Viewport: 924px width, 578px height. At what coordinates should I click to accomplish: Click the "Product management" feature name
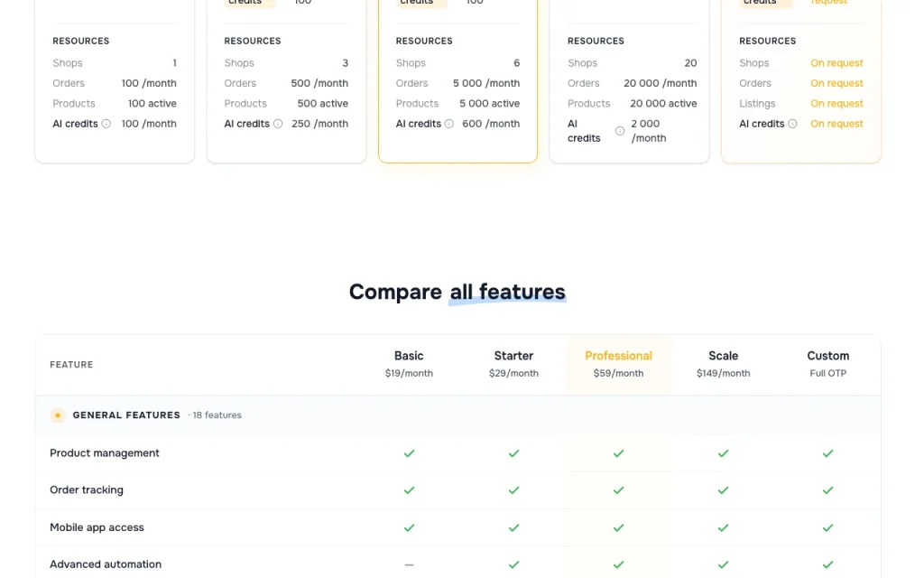coord(105,453)
